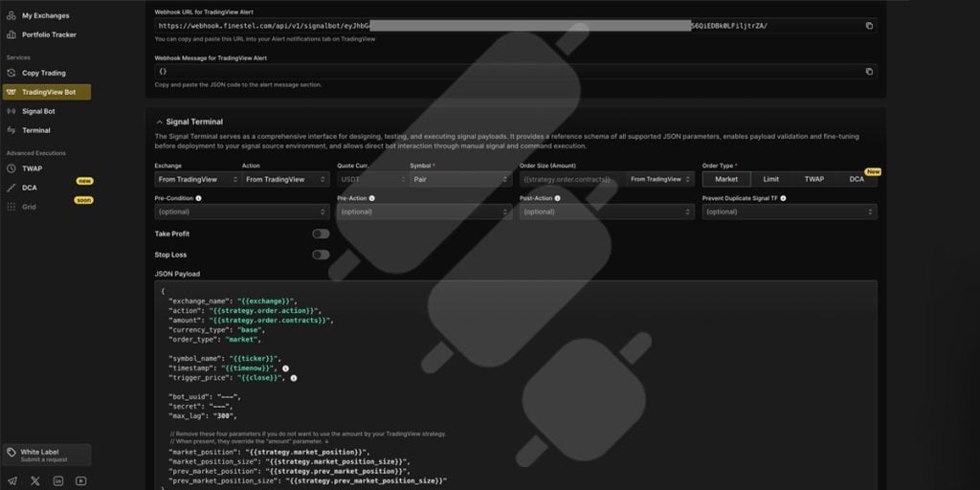Click the DCA line icon
Screen dimensions: 980x490
point(11,188)
